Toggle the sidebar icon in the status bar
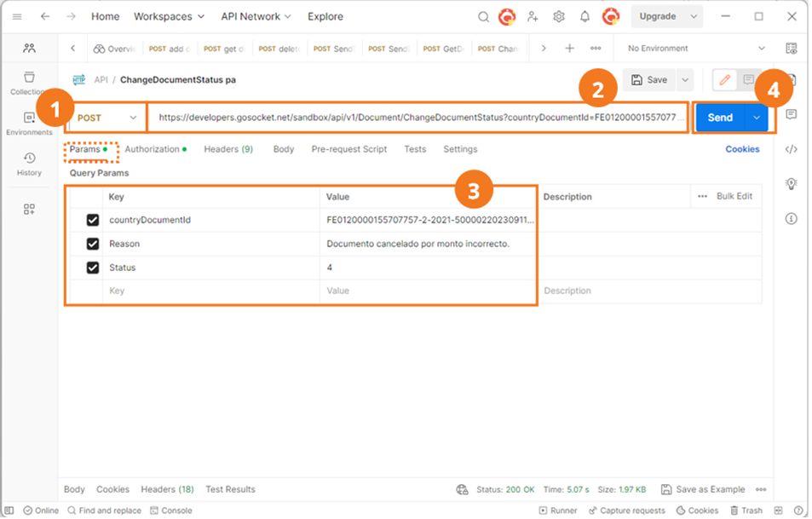Screen dimensions: 812x519 [9, 511]
